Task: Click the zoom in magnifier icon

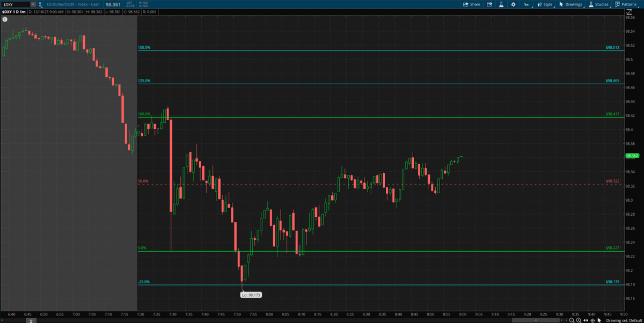Action: pyautogui.click(x=579, y=320)
